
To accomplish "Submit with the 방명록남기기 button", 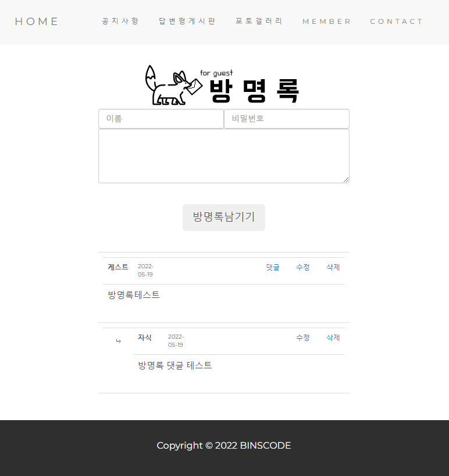I will pyautogui.click(x=224, y=218).
